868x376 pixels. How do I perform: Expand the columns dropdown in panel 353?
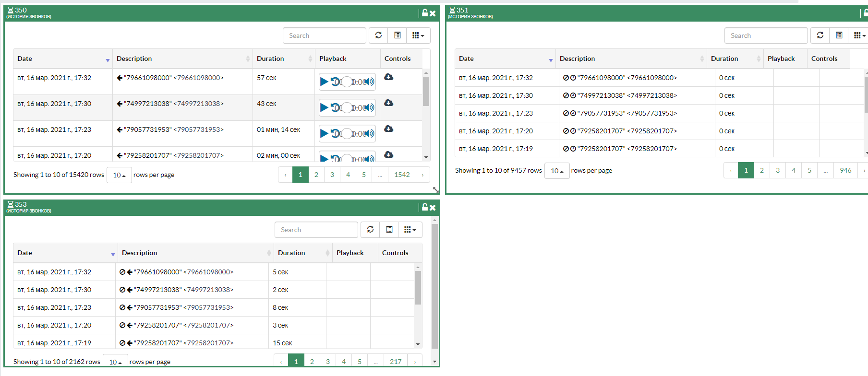click(410, 230)
